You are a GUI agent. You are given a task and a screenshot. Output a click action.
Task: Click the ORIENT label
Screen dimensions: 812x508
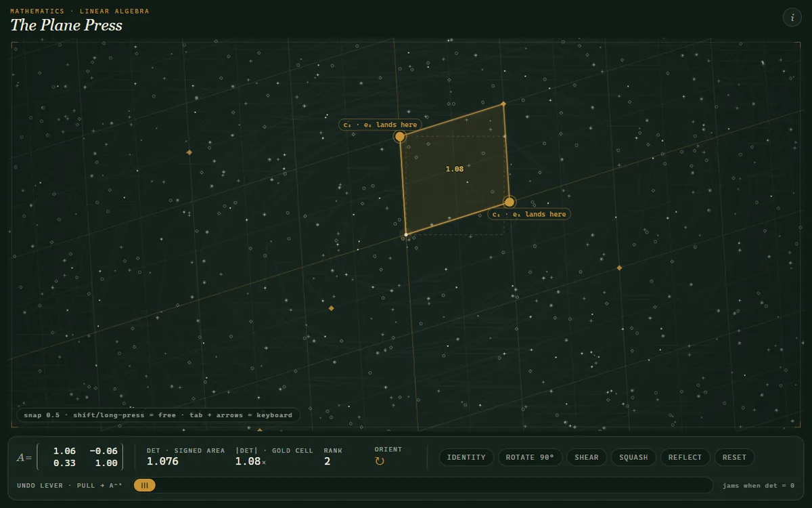tap(388, 449)
